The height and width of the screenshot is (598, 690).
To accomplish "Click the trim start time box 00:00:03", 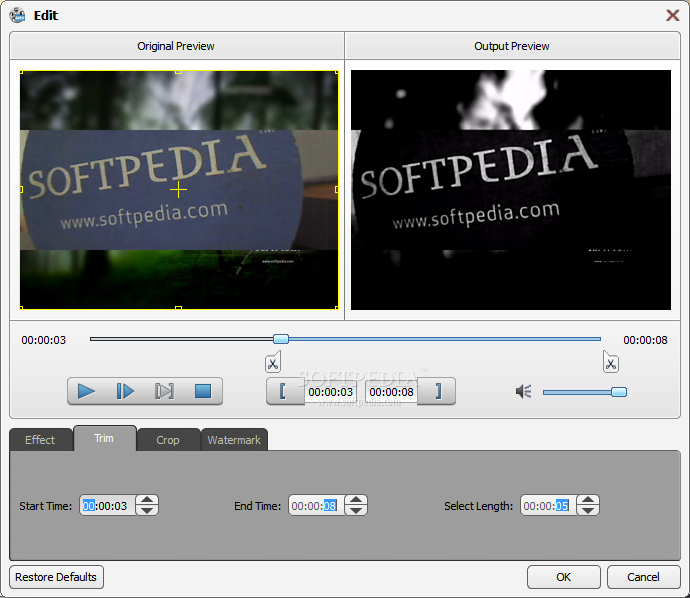I will [330, 392].
